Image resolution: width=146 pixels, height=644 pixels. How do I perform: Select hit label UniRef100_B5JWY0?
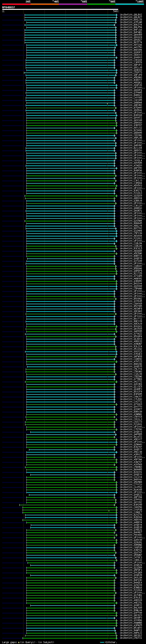(x=131, y=628)
